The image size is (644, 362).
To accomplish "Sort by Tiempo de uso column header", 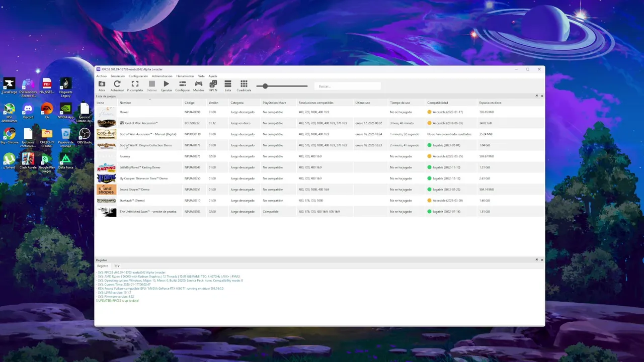I will [x=407, y=103].
